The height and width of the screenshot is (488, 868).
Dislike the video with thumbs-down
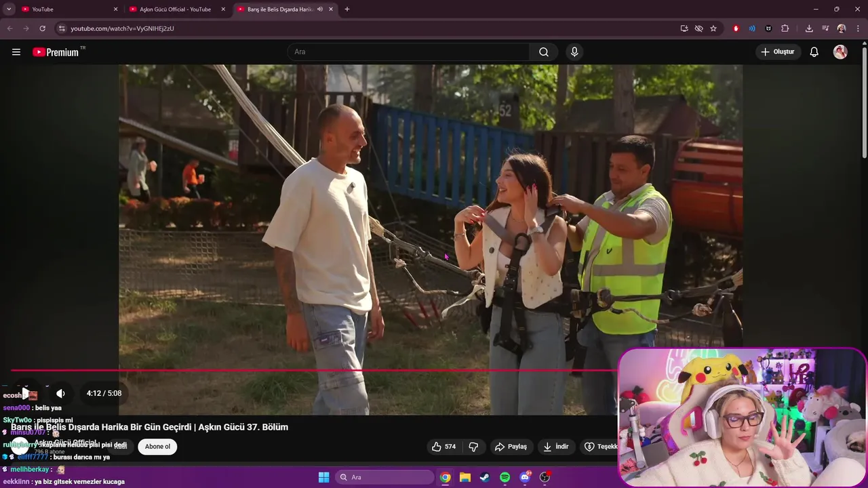(x=474, y=447)
